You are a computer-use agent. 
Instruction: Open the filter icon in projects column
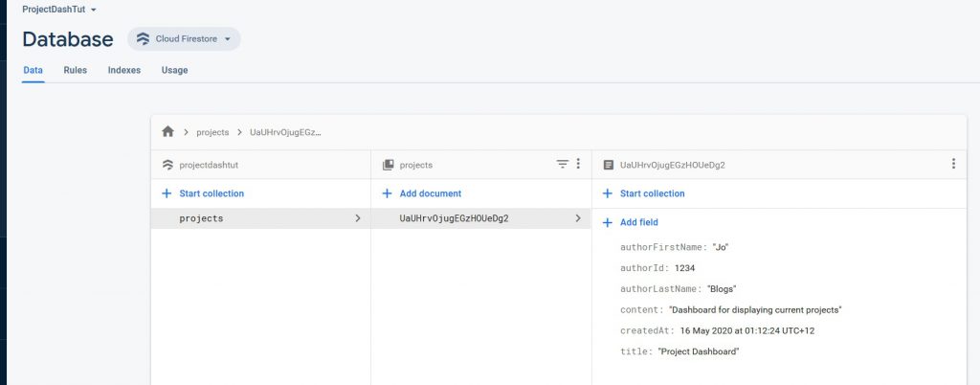(563, 164)
